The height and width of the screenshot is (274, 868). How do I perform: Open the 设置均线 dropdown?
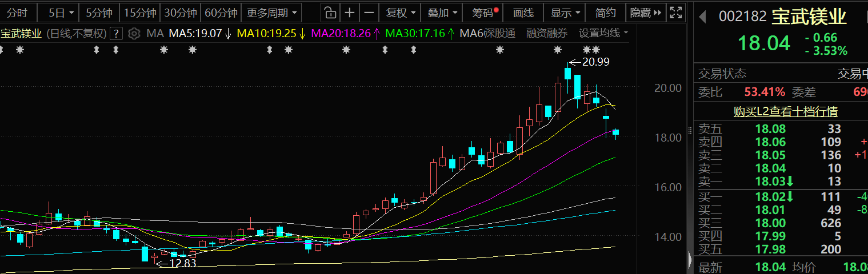pyautogui.click(x=603, y=33)
